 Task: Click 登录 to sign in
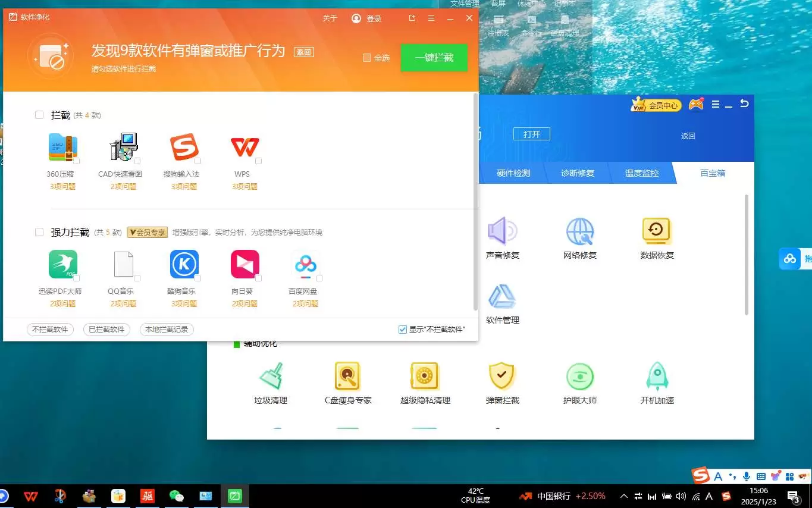coord(366,18)
